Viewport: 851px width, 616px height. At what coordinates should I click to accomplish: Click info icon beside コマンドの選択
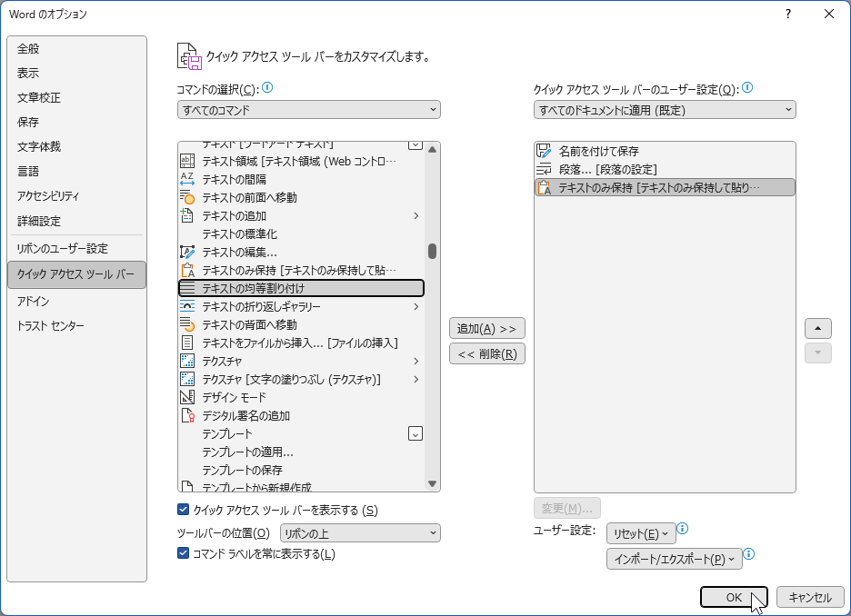click(x=267, y=88)
